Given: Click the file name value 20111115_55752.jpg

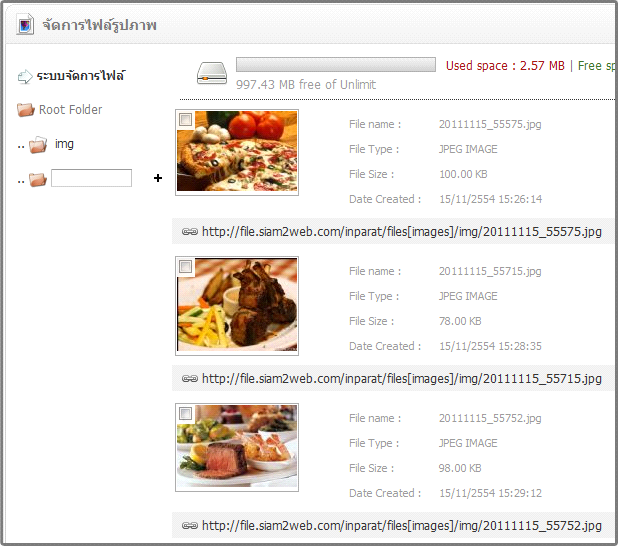Looking at the screenshot, I should [490, 419].
